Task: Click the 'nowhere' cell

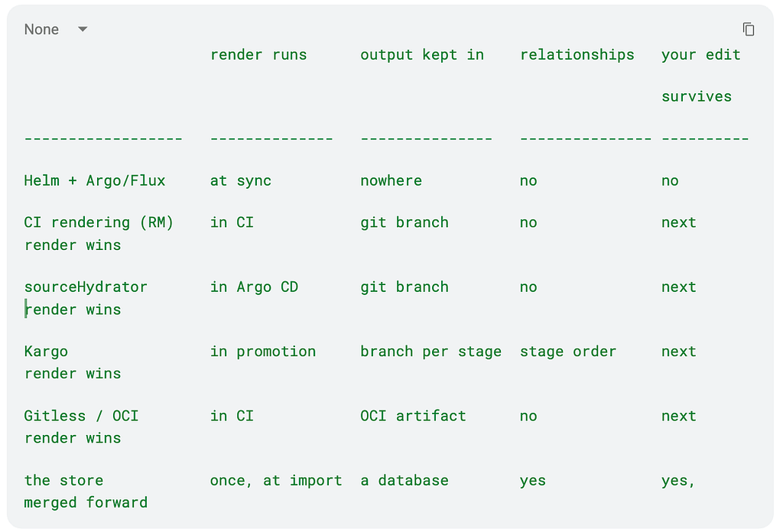Action: coord(391,180)
